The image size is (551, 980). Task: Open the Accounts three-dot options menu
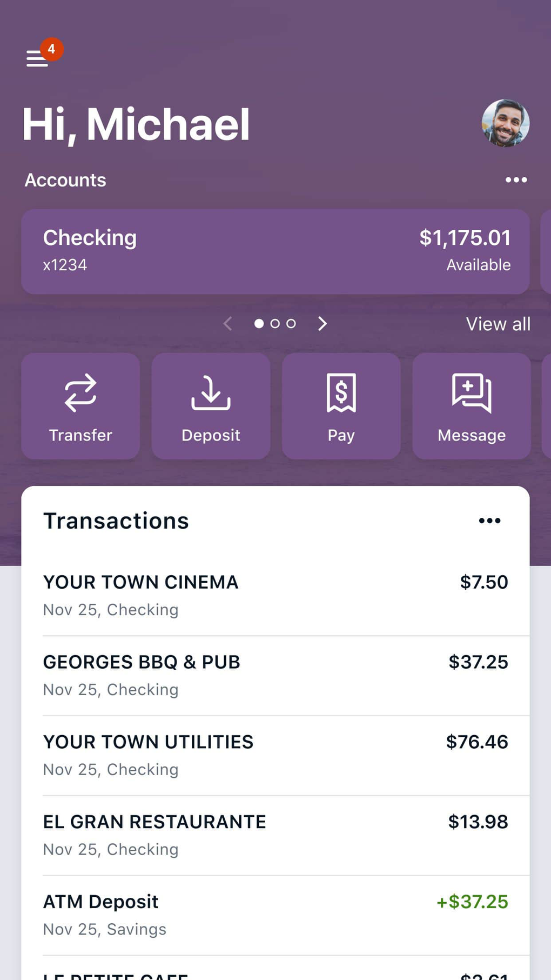516,180
